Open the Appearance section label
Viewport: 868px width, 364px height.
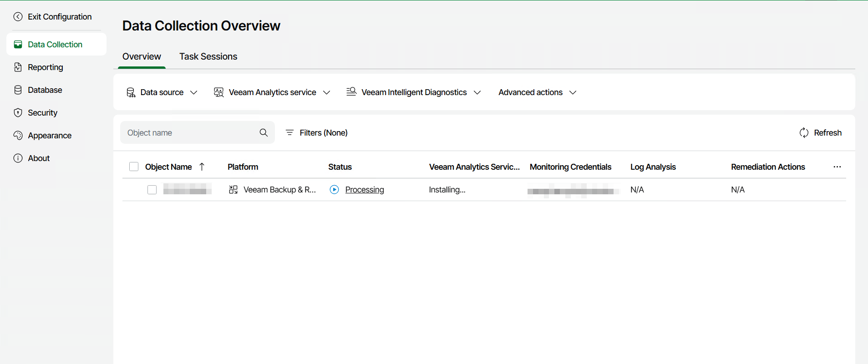coord(50,135)
